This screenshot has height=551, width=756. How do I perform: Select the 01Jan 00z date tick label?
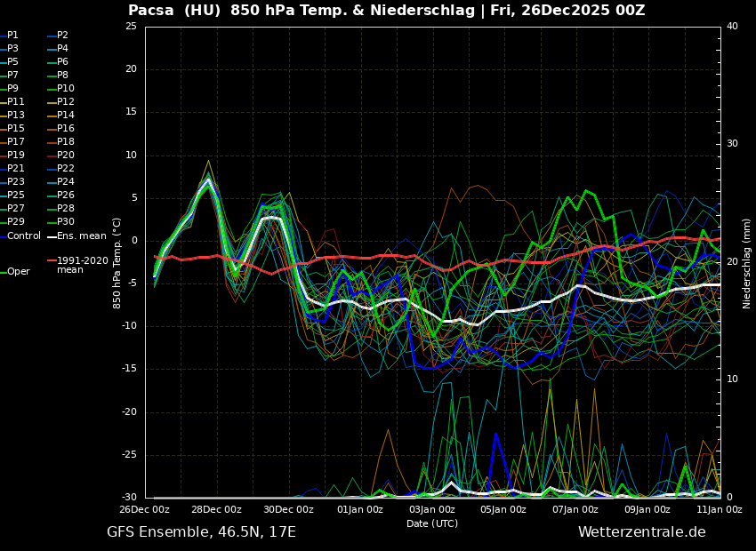360,510
